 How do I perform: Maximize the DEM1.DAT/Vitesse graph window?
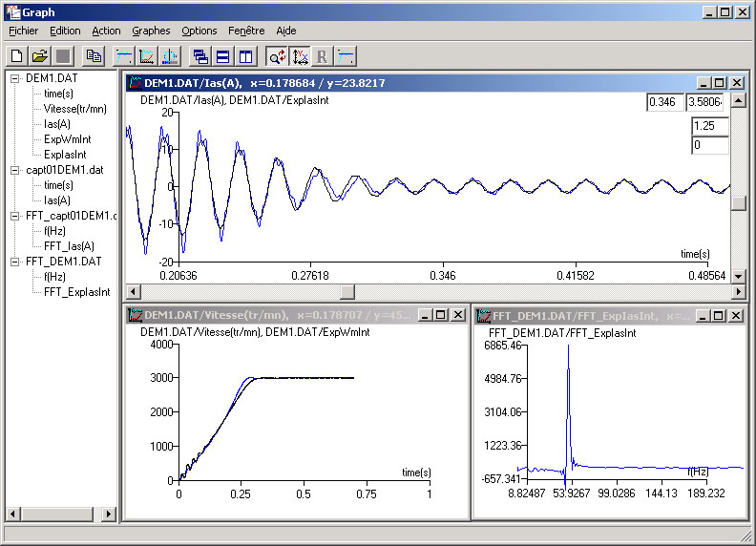pos(440,315)
